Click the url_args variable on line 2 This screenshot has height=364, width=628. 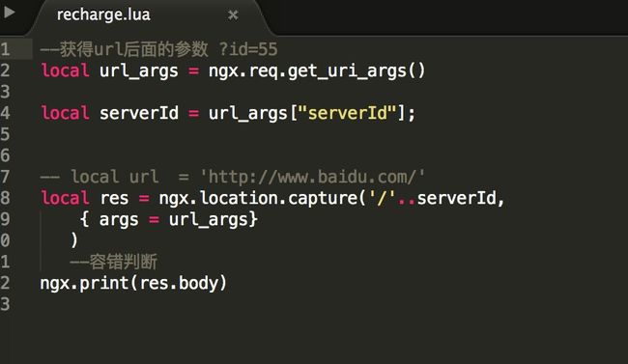pyautogui.click(x=138, y=70)
